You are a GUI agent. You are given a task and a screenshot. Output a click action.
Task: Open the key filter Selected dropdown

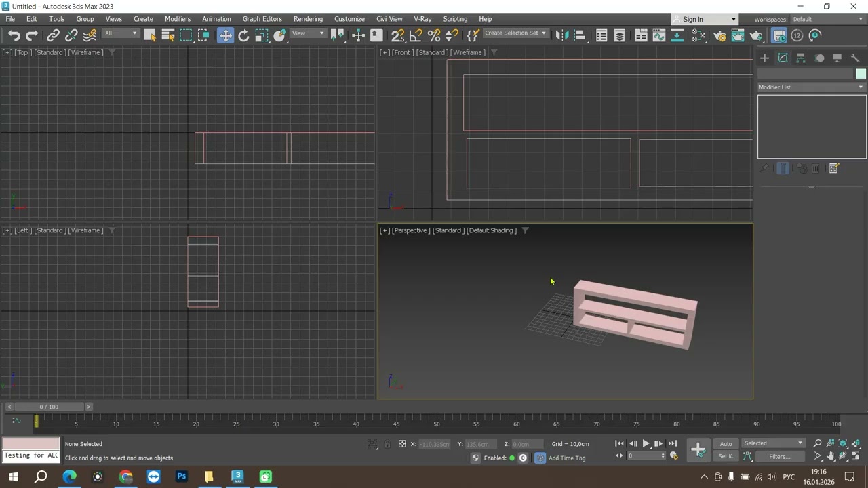pos(773,443)
